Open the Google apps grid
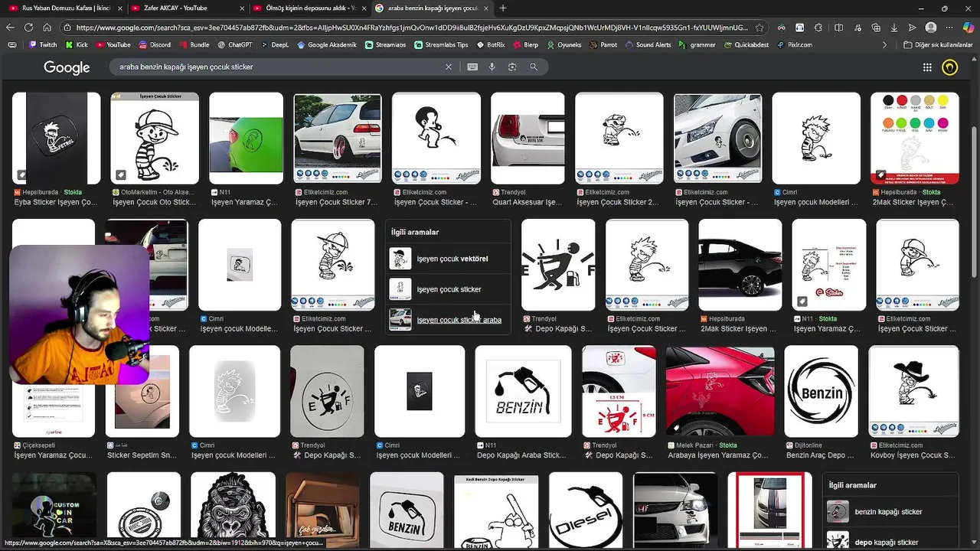 click(x=927, y=67)
